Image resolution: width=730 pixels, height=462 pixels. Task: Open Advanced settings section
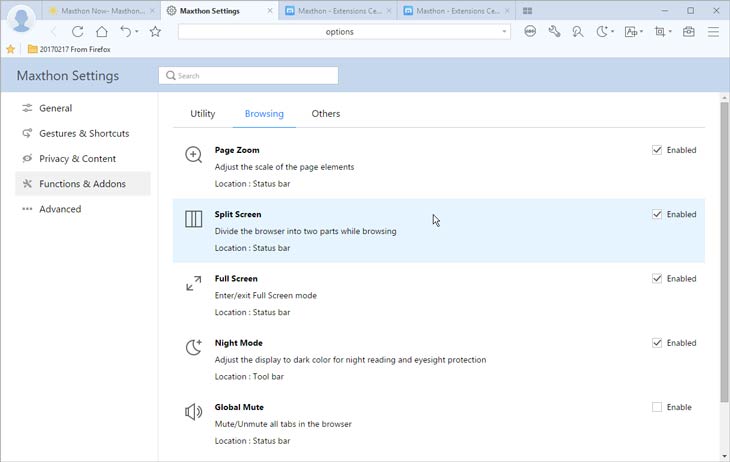point(83,209)
